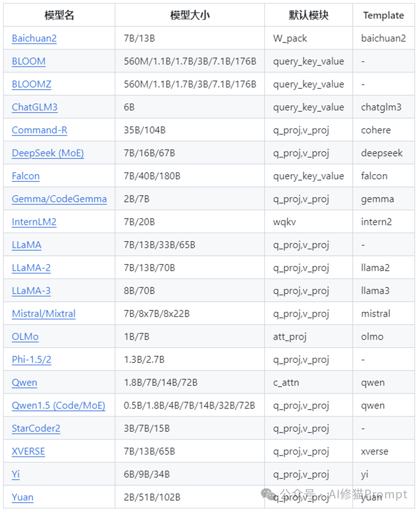The width and height of the screenshot is (420, 511).
Task: Click the Yuan model link
Action: pyautogui.click(x=23, y=497)
